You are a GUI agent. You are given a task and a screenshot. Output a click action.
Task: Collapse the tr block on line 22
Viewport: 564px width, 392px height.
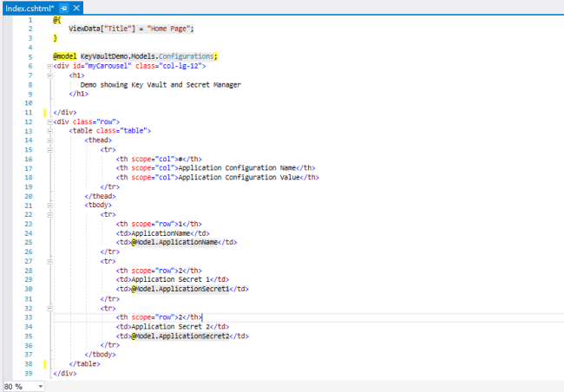50,215
